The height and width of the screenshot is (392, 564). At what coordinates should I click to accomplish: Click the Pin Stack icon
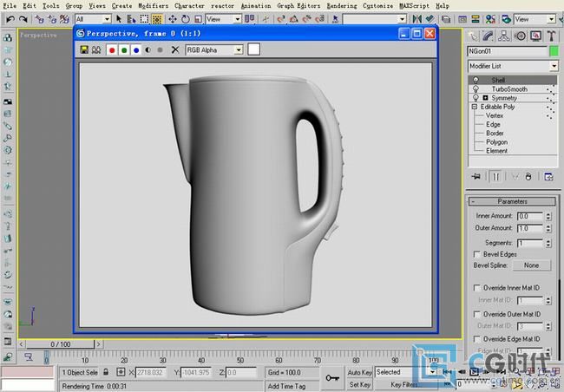[x=476, y=177]
